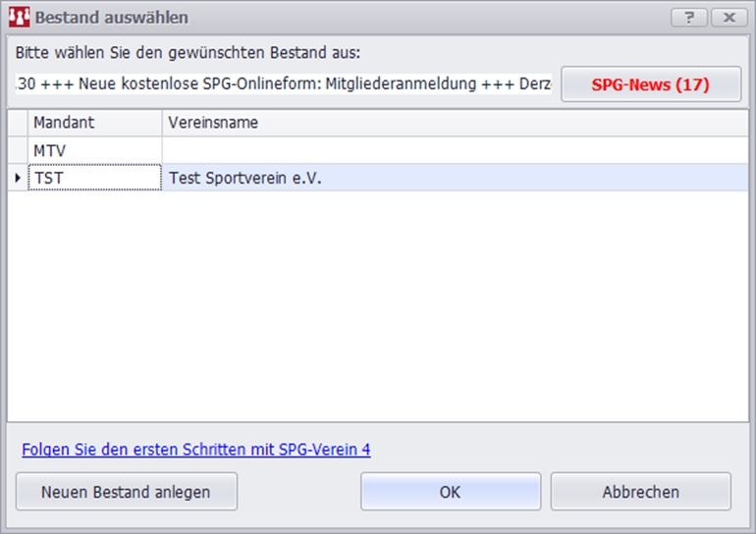
Task: Click the blank corner header cell of the grid
Action: pos(18,123)
